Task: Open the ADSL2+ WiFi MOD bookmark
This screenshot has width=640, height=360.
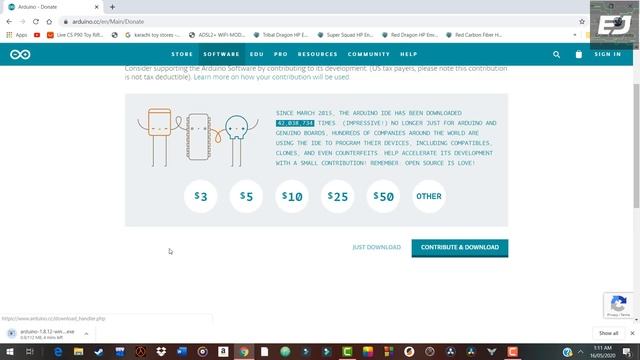Action: (217, 35)
